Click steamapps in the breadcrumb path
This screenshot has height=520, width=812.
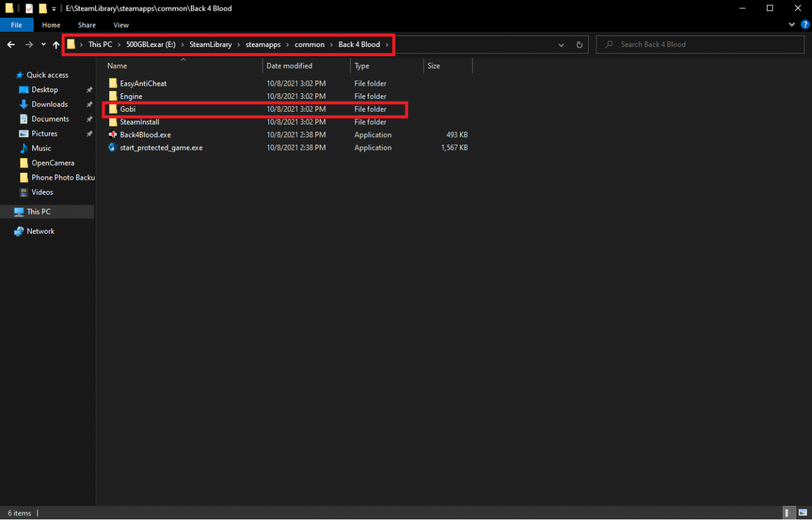coord(263,44)
